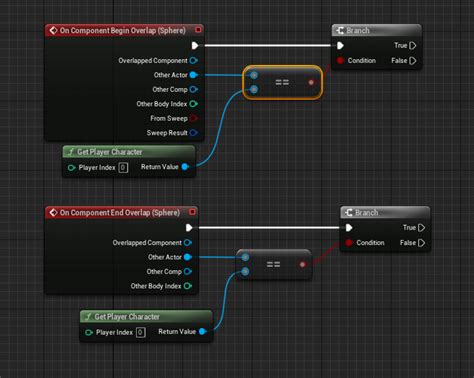Click the Return Value pin on the top Get Player Character node
The height and width of the screenshot is (378, 474).
[x=185, y=167]
